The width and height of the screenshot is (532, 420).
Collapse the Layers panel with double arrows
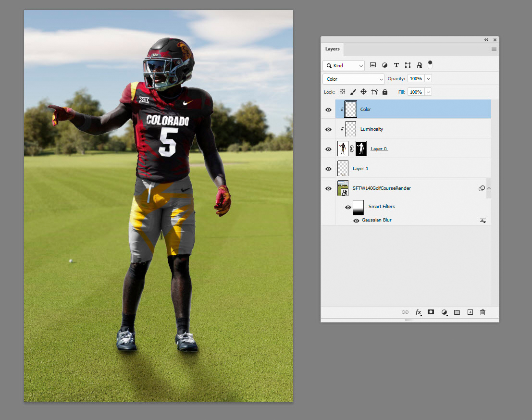[x=486, y=40]
